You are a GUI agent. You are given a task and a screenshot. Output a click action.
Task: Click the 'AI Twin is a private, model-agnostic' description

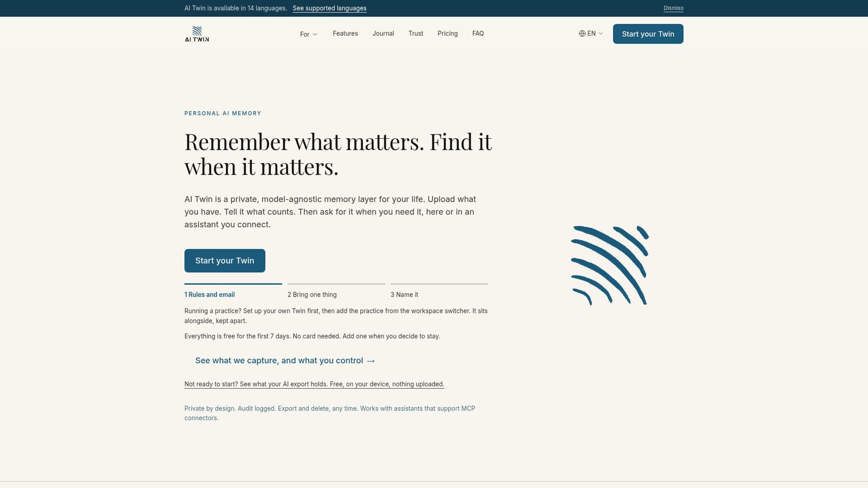[x=330, y=212]
